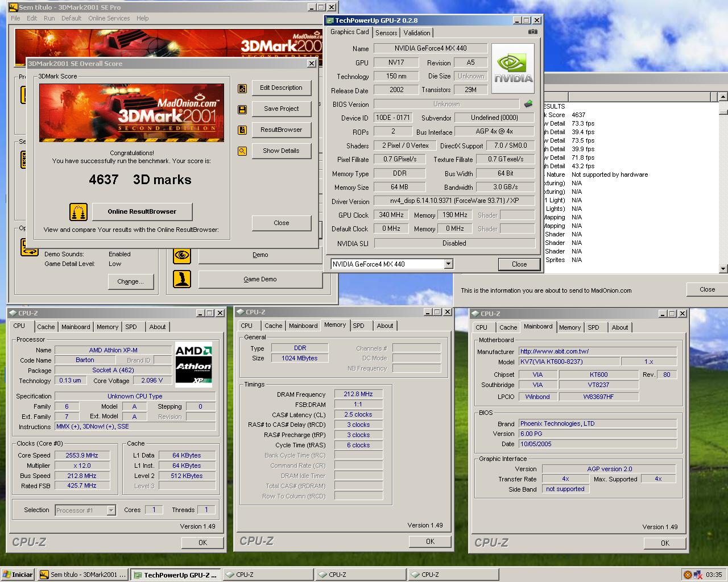Click the Driver Version field in GPU-Z
This screenshot has height=582, width=728.
[x=454, y=201]
